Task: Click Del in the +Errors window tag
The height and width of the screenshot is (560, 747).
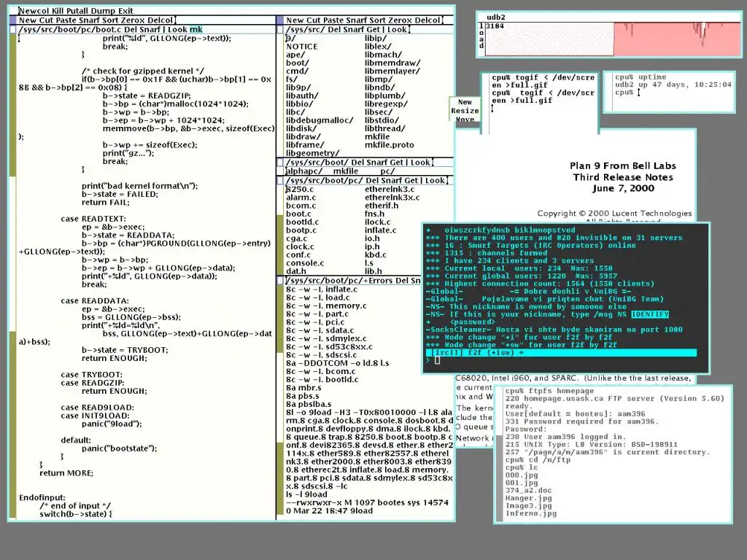Action: coord(400,281)
